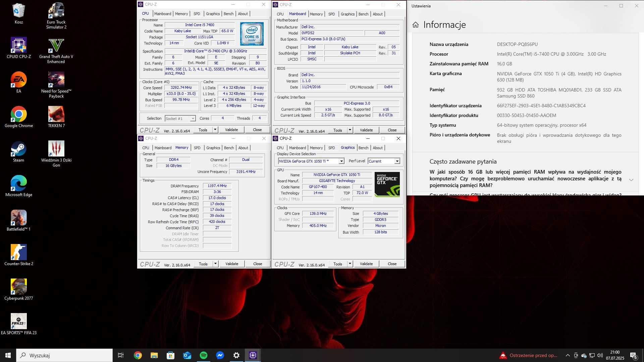This screenshot has height=362, width=644.
Task: Open Microsoft Edge desktop icon
Action: (x=19, y=186)
